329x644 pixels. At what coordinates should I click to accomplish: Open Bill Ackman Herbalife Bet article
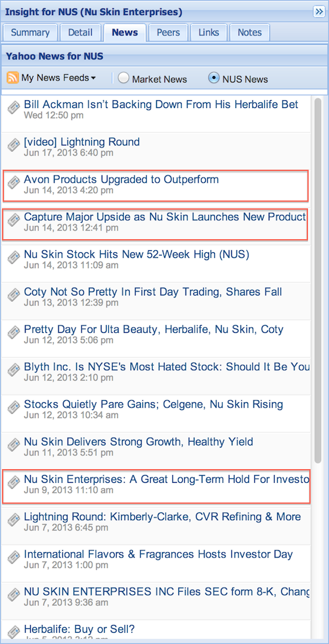pyautogui.click(x=161, y=104)
